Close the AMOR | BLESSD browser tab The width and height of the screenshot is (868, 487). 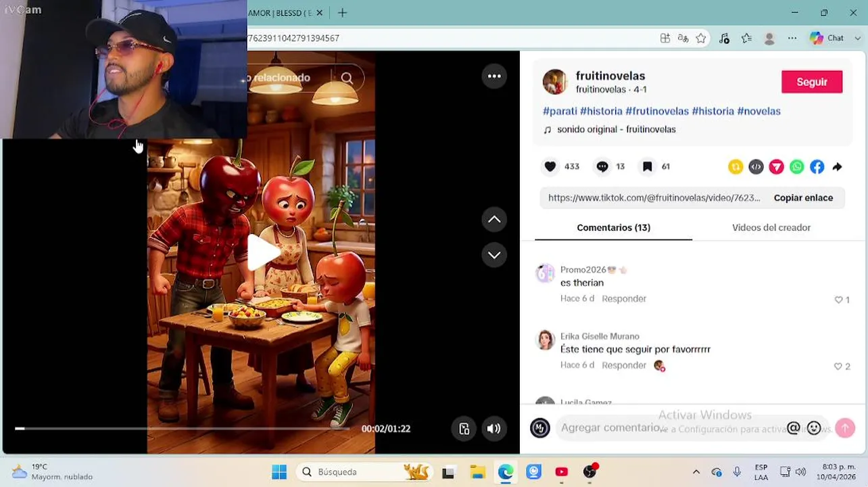point(320,13)
